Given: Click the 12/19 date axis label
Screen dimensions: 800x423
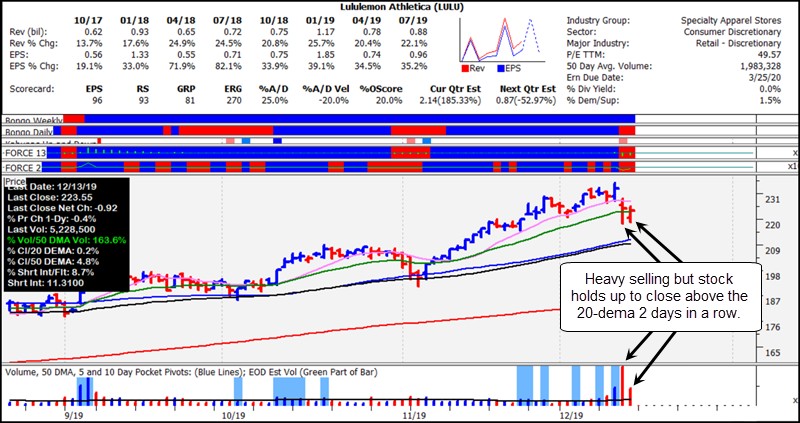Looking at the screenshot, I should point(570,416).
